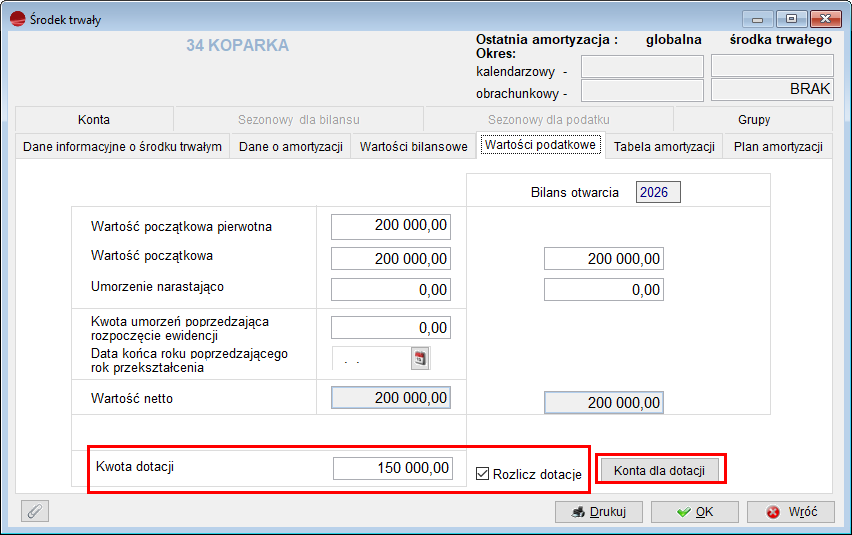
Task: Switch to Wartości bilansowe tab
Action: [413, 147]
